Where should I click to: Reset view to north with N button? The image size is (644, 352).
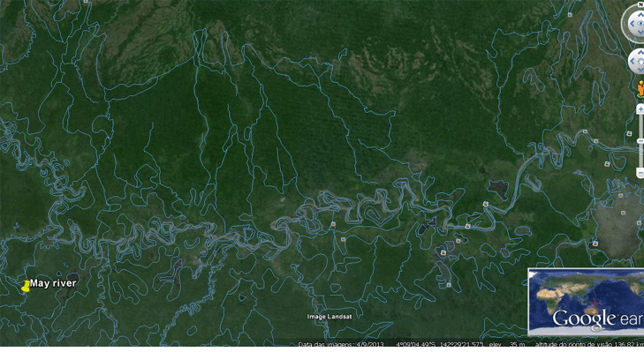click(640, 4)
